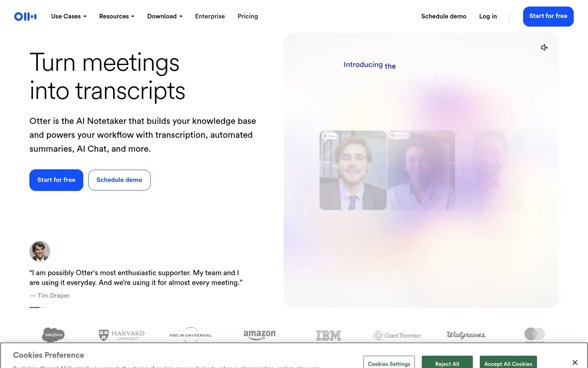Viewport: 588px width, 368px height.
Task: Close the Cookies Preference banner
Action: (575, 362)
